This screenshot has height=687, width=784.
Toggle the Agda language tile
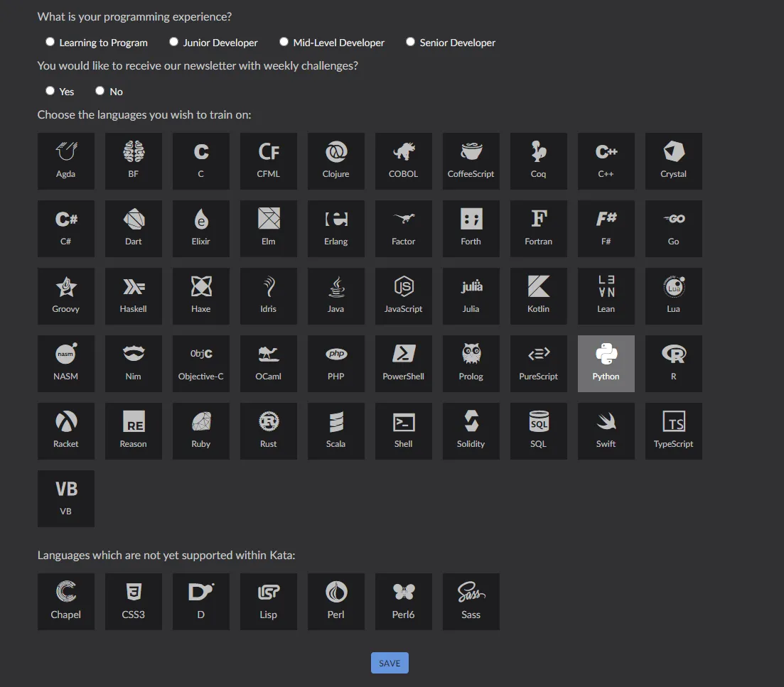[x=66, y=161]
